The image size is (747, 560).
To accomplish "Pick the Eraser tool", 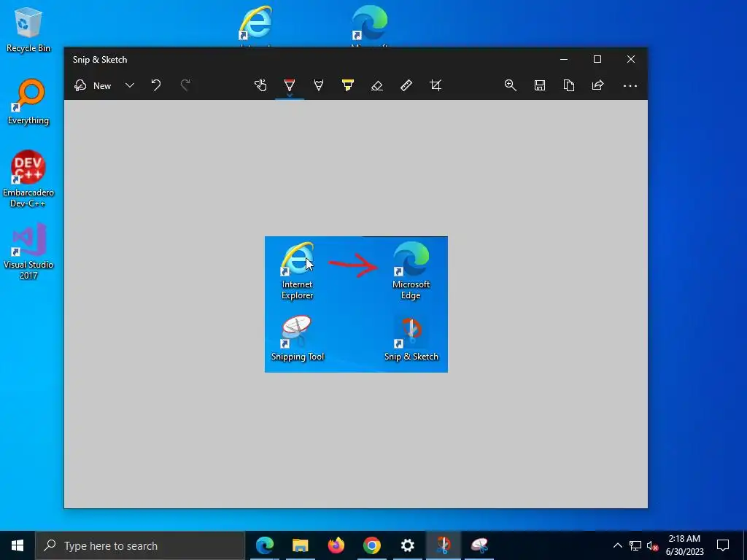I will click(x=377, y=86).
